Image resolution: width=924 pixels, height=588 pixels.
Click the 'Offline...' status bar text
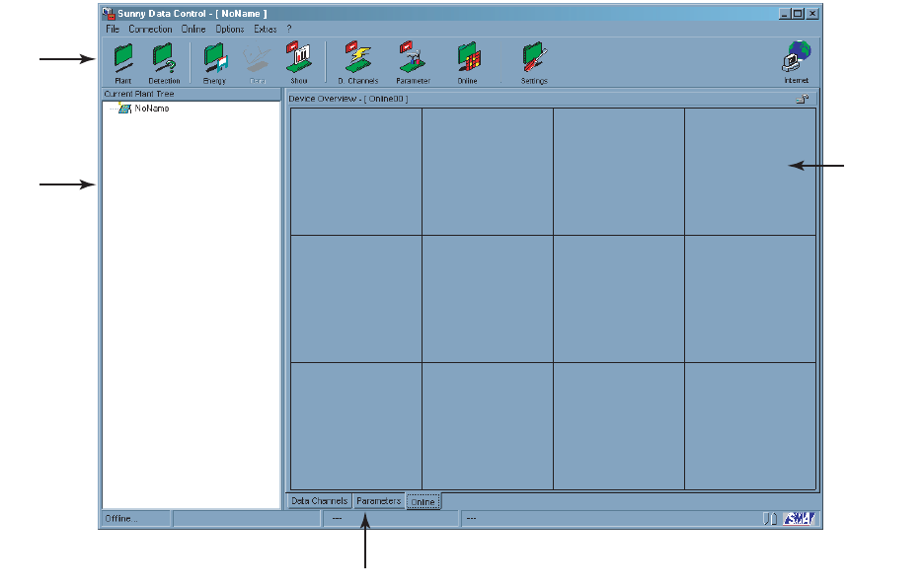[121, 519]
